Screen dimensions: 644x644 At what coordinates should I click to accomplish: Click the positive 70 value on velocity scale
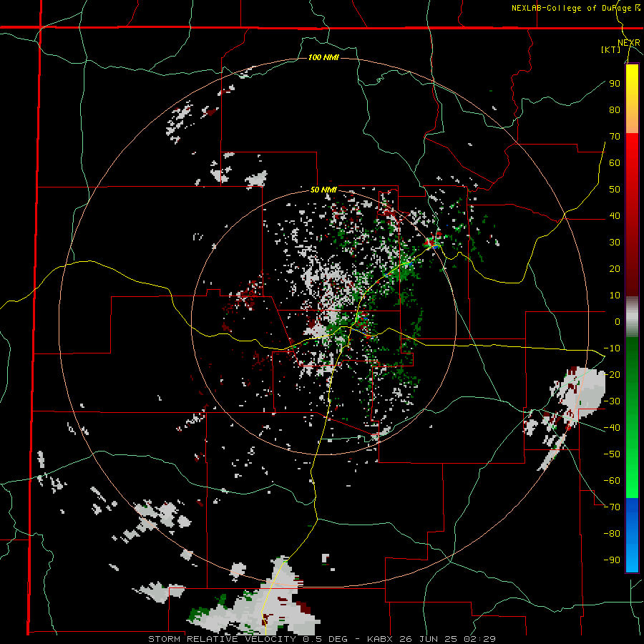(x=615, y=137)
